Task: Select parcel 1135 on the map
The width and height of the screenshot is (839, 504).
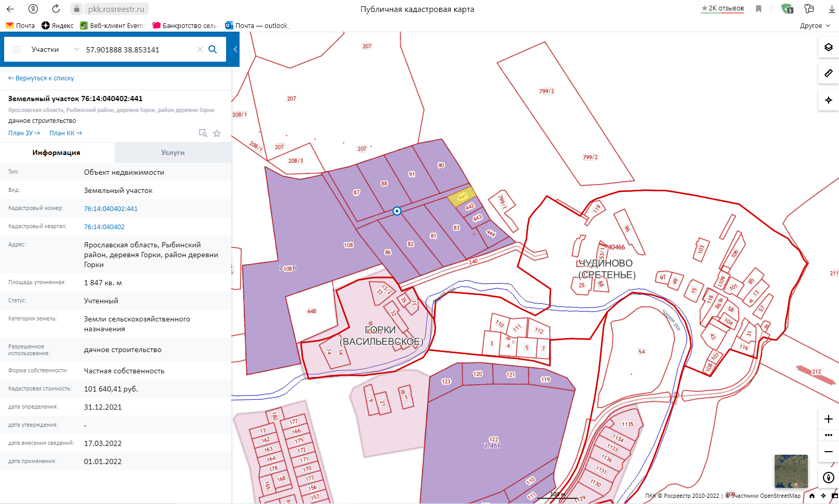Action: [628, 424]
